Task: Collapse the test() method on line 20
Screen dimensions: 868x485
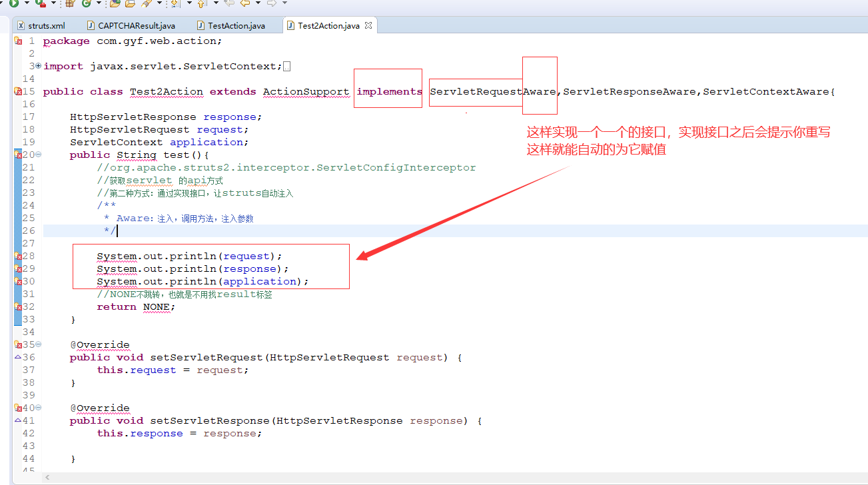Action: (38, 155)
